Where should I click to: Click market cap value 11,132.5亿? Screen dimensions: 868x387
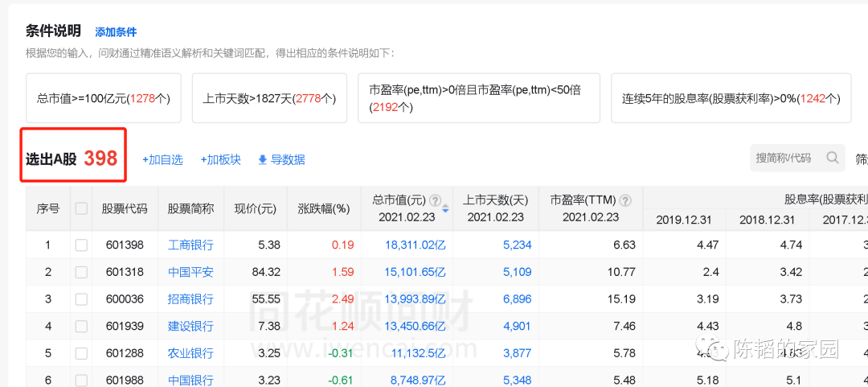tap(418, 353)
